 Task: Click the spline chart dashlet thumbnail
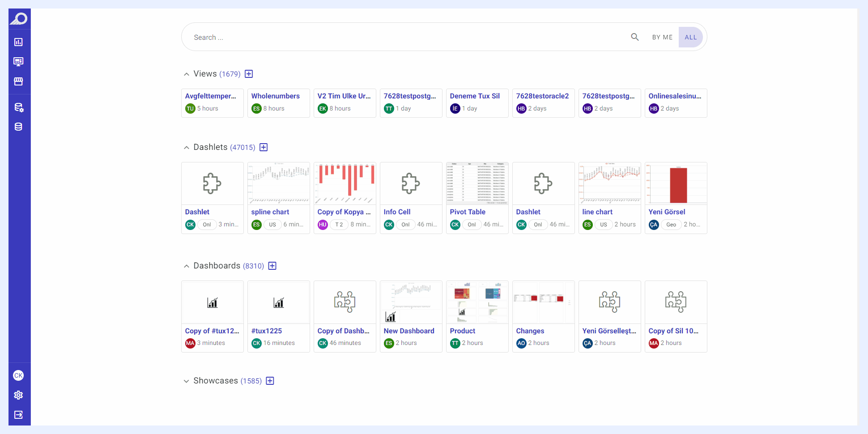tap(279, 183)
